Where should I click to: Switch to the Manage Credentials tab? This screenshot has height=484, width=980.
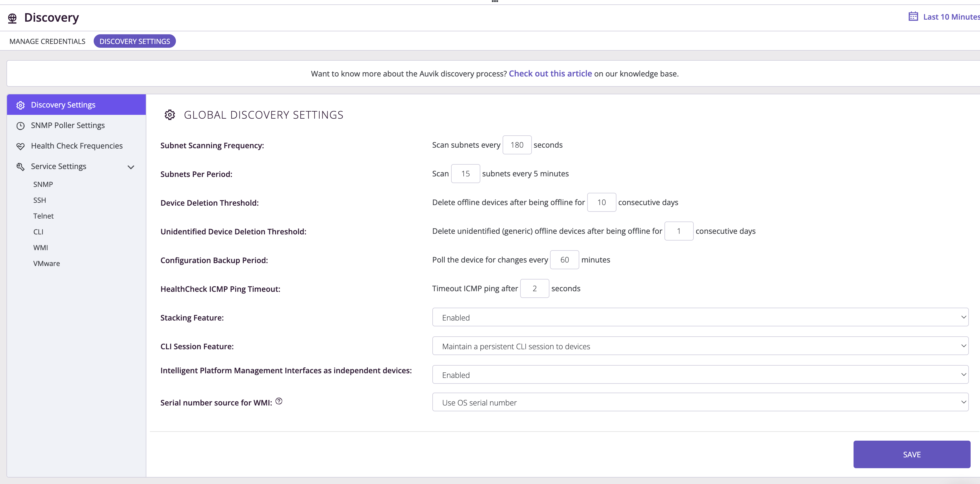(47, 41)
